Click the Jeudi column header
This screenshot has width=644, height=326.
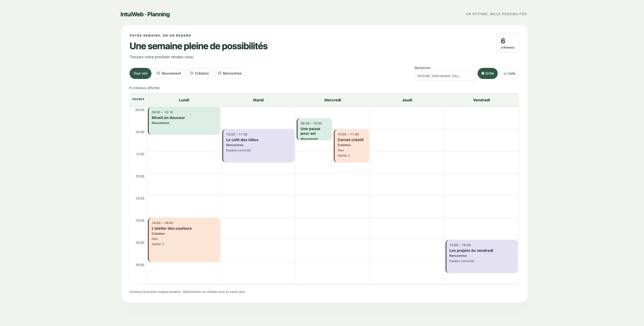point(407,100)
